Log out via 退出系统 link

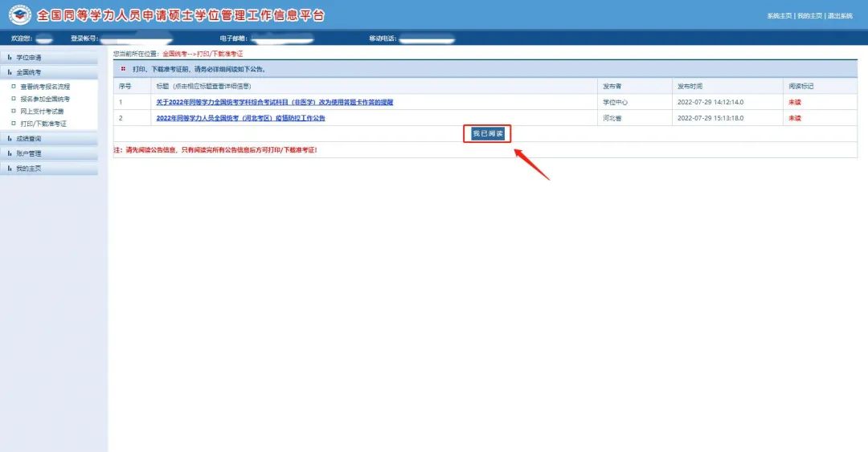point(840,16)
